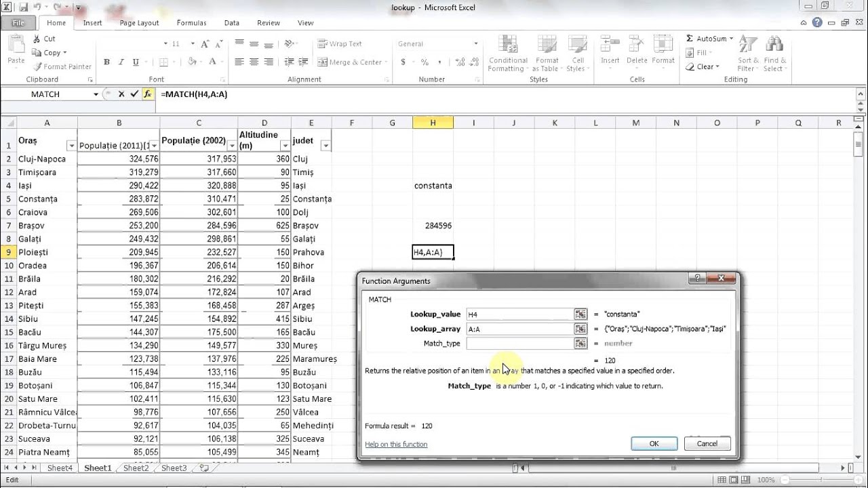Open the Populație (2002) filter dropdown
The width and height of the screenshot is (868, 488).
click(x=232, y=146)
